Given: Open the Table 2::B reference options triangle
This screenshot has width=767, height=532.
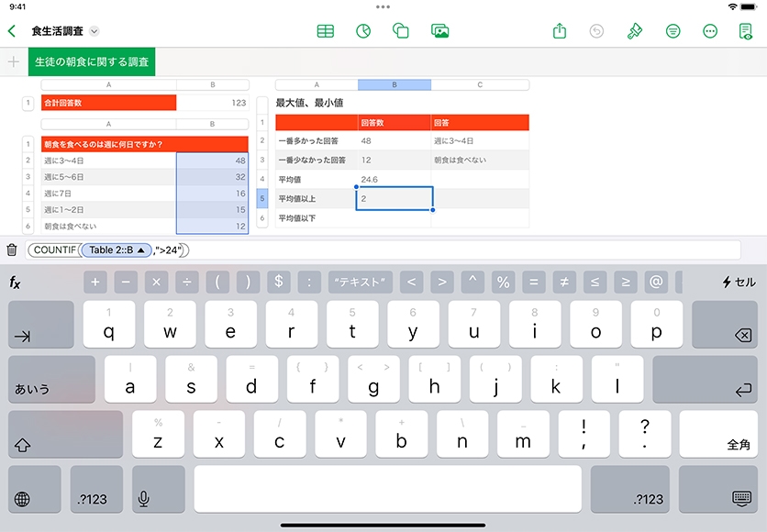Looking at the screenshot, I should [140, 249].
